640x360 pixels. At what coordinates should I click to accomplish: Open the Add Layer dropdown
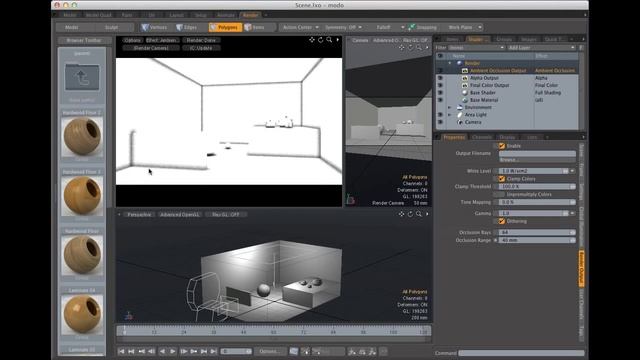coord(541,48)
